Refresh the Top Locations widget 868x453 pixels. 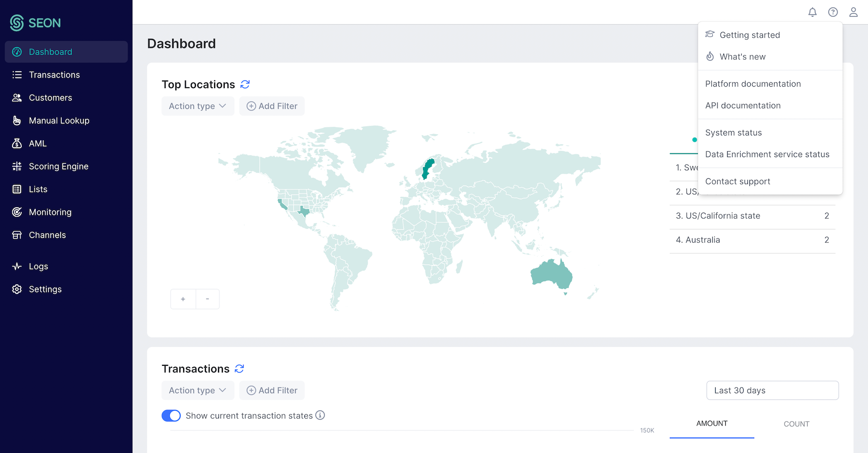point(245,84)
